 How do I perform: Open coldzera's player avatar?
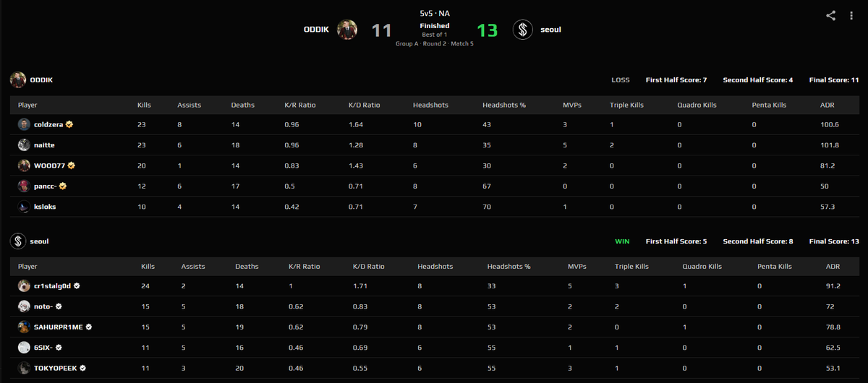tap(24, 124)
